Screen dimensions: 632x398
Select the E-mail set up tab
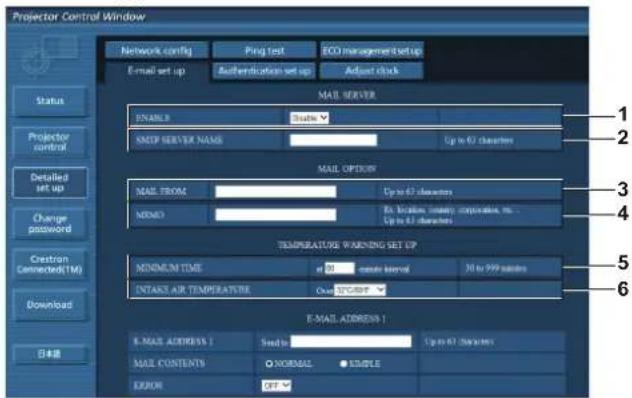click(x=156, y=71)
